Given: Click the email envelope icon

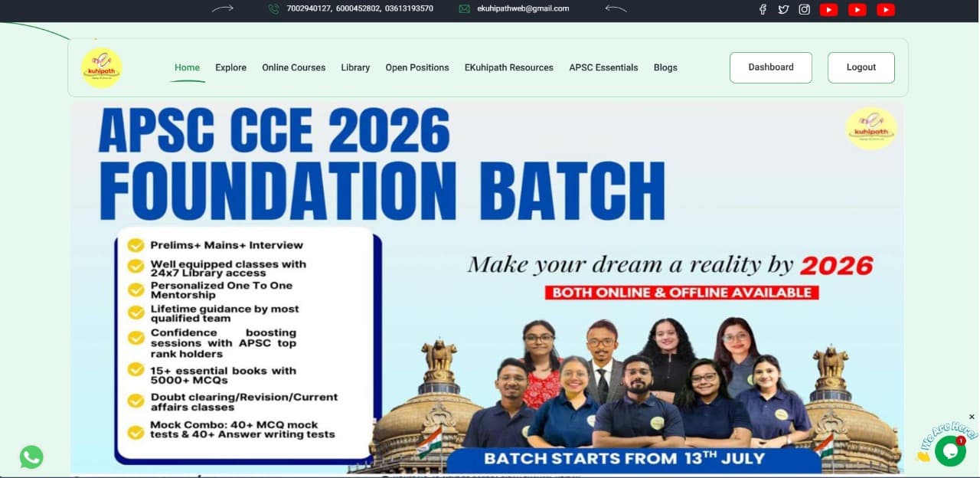Looking at the screenshot, I should pos(464,9).
